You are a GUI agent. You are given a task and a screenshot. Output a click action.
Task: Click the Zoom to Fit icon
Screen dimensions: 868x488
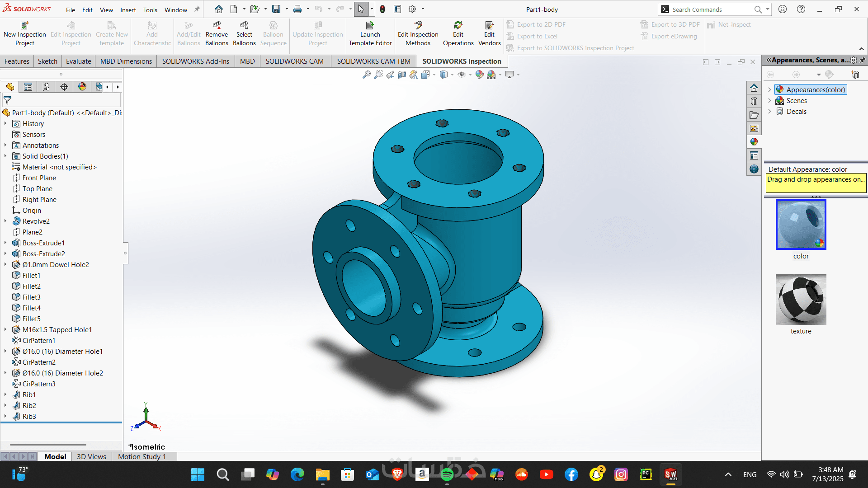tap(366, 75)
